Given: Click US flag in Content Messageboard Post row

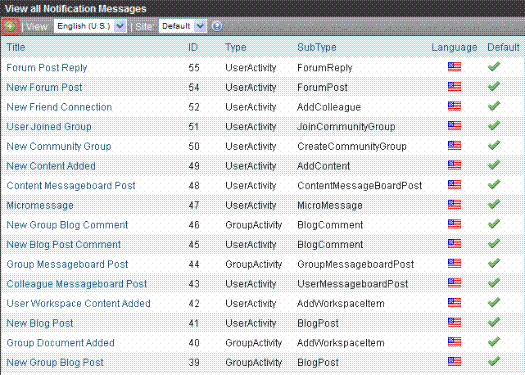Looking at the screenshot, I should pyautogui.click(x=454, y=184).
